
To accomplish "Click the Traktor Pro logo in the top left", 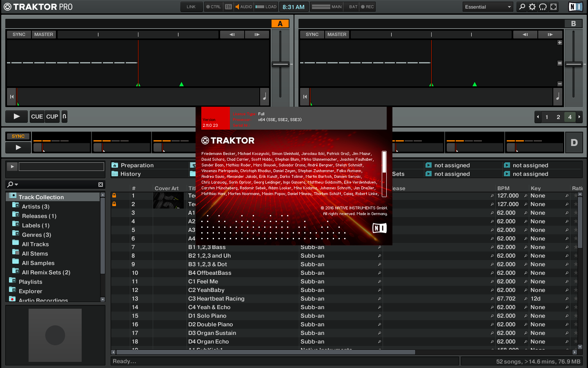I will coord(38,7).
